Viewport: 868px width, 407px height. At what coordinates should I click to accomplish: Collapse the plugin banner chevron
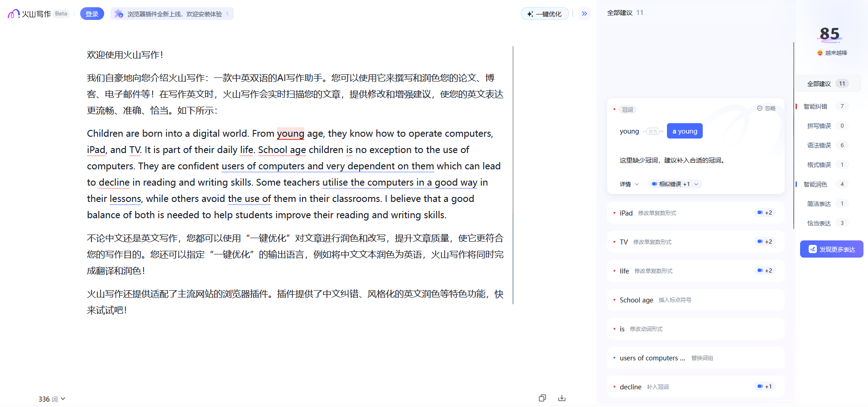tap(228, 14)
